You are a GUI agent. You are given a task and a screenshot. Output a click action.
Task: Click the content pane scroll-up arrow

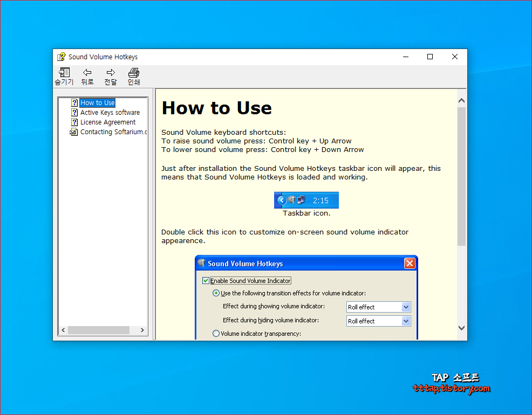coord(461,101)
